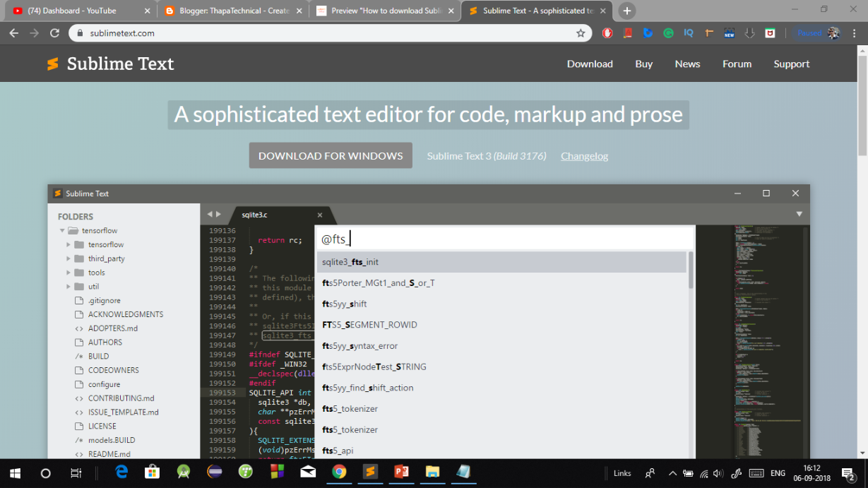Select FTS5_SEGMENT_ROWID result
The width and height of the screenshot is (868, 488).
tap(501, 325)
